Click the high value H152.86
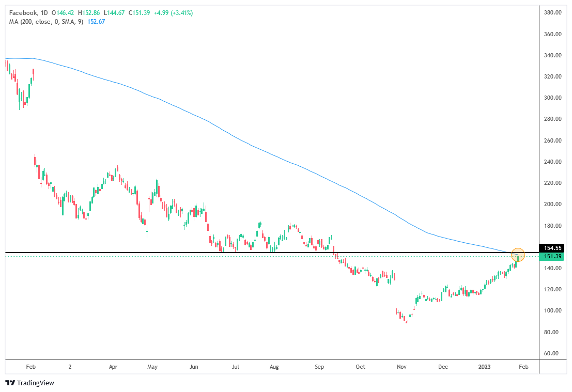Image resolution: width=572 pixels, height=392 pixels. [x=89, y=13]
